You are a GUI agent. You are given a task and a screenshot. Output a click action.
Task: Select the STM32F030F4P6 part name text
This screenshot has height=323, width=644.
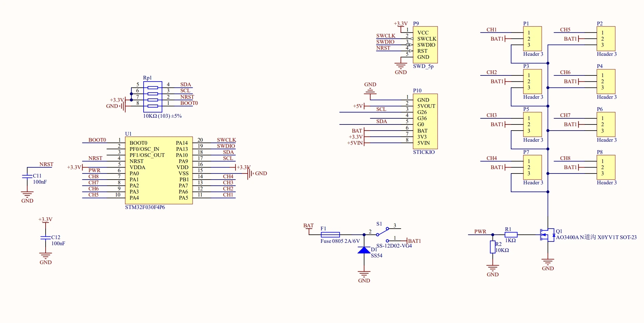145,207
